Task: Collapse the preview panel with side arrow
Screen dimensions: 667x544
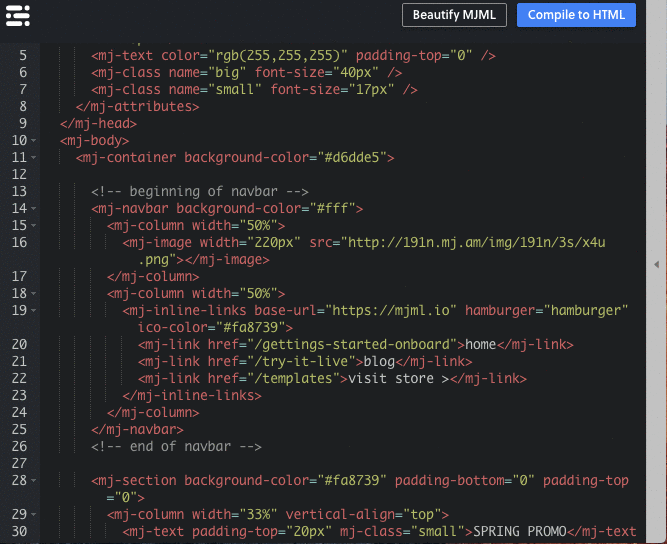Action: tap(656, 264)
